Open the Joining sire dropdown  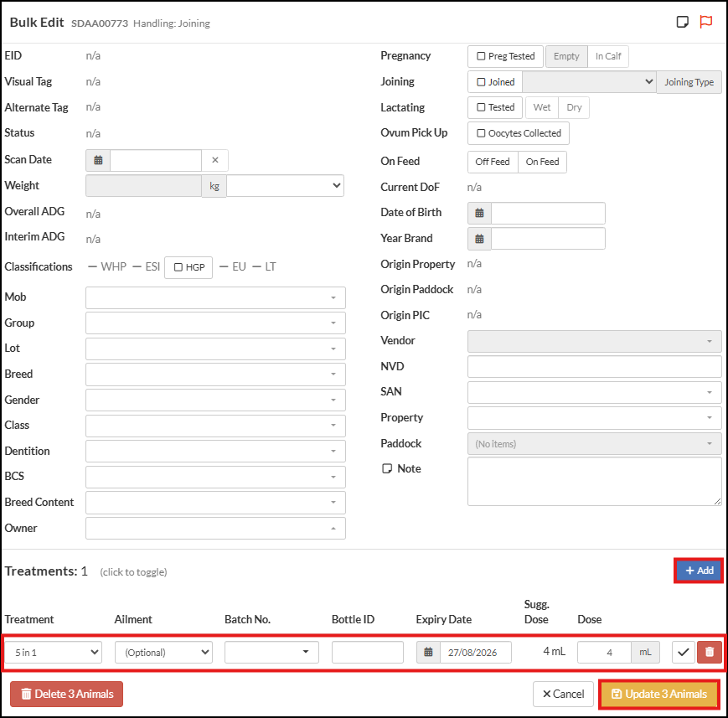pos(589,82)
